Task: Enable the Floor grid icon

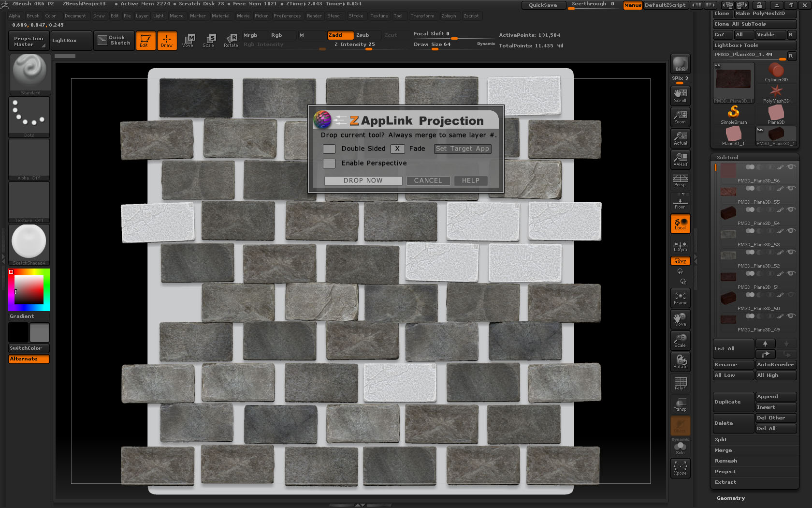Action: pyautogui.click(x=680, y=202)
